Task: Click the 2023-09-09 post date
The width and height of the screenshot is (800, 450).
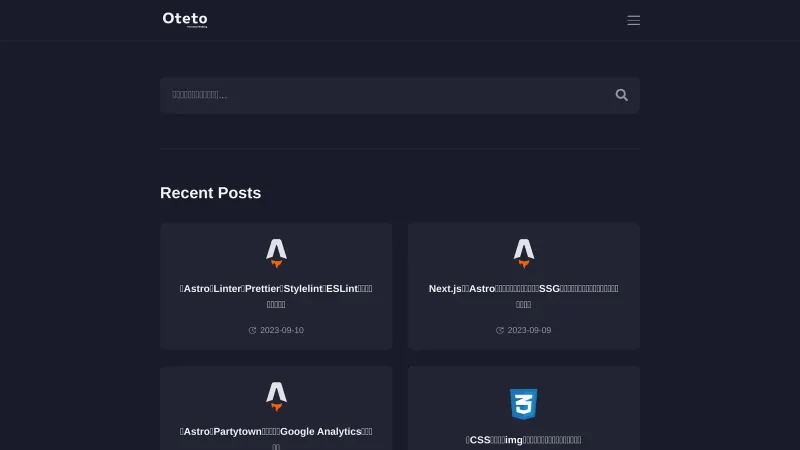Action: pos(529,330)
